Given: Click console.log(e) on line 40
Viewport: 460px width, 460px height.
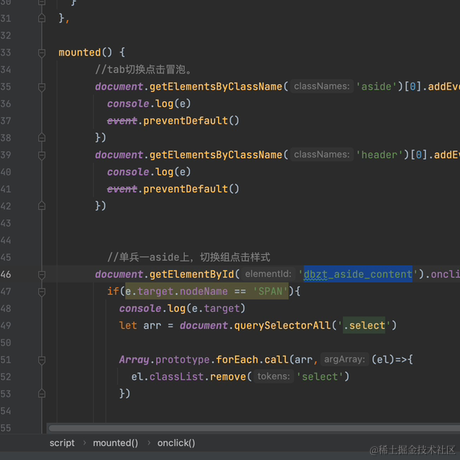Looking at the screenshot, I should 149,172.
